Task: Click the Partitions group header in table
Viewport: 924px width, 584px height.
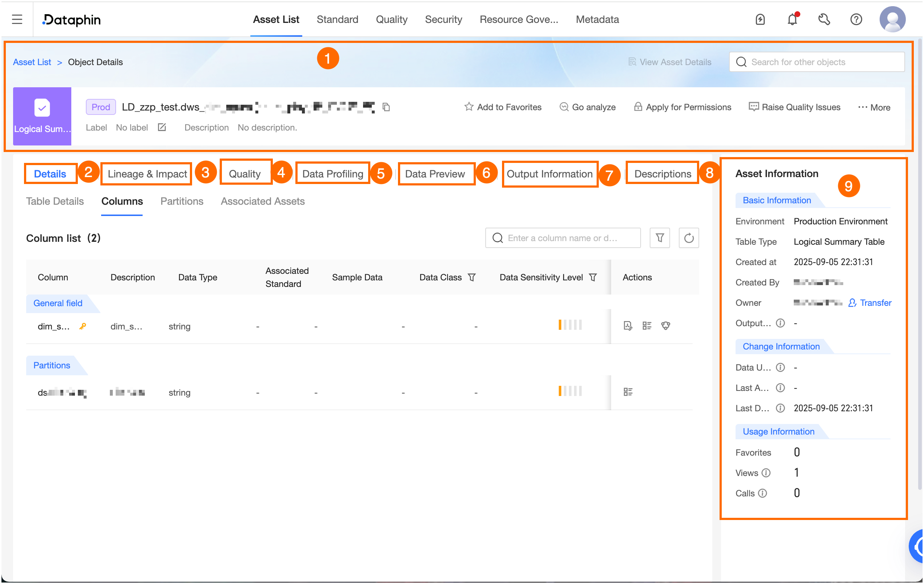Action: (x=51, y=365)
